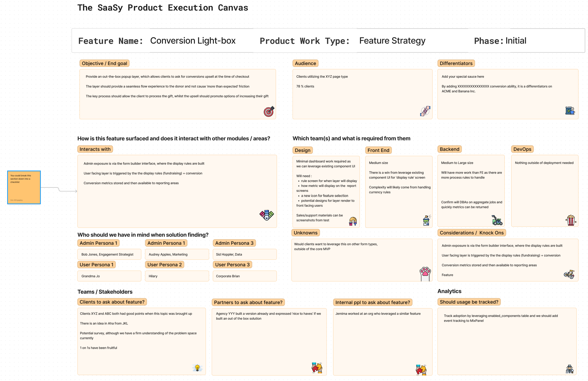This screenshot has width=588, height=381.
Task: Select the Corporate Brian persona box
Action: (x=245, y=276)
